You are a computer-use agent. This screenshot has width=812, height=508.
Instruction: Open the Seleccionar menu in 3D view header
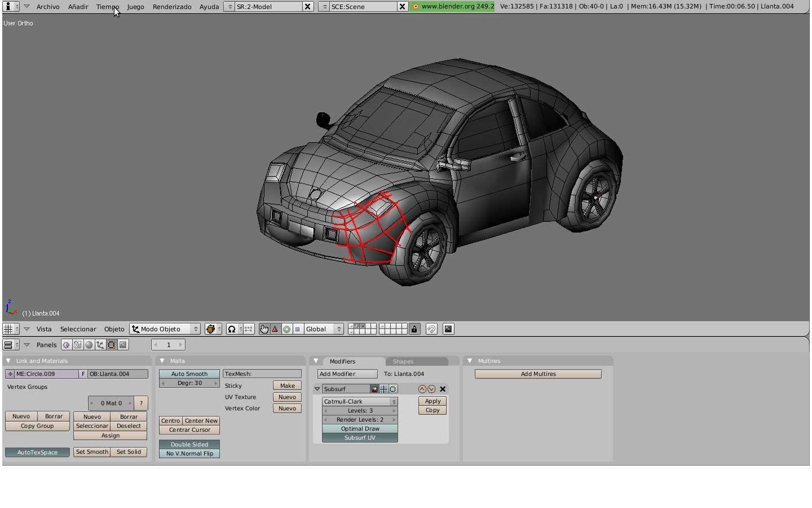coord(78,329)
